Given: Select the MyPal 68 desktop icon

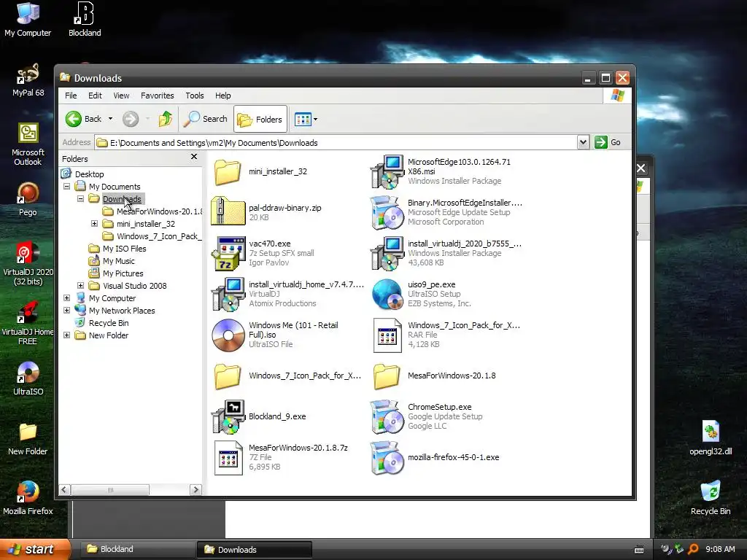Looking at the screenshot, I should tap(28, 80).
